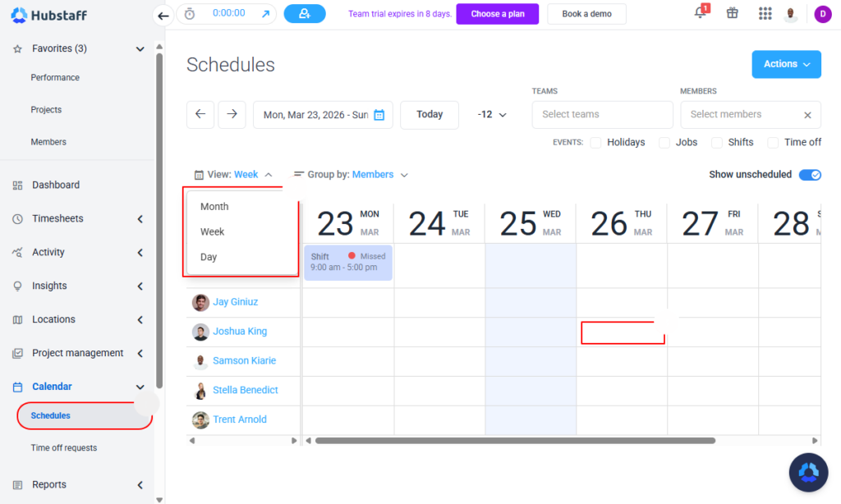The image size is (841, 504).
Task: Go to next week arrow
Action: (x=232, y=114)
